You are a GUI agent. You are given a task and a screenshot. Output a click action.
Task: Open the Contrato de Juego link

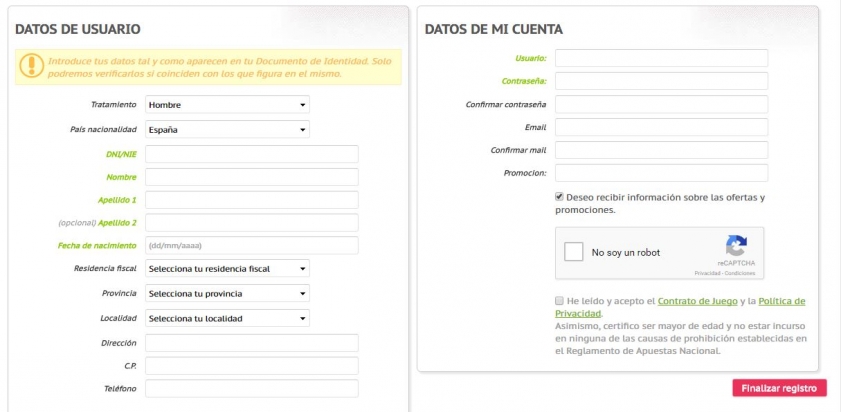click(697, 301)
